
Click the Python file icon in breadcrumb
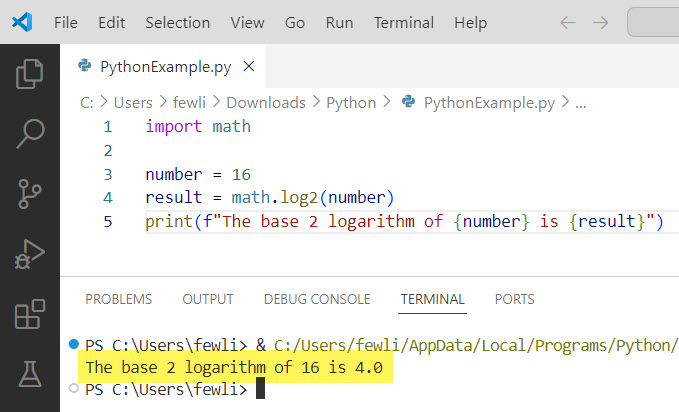point(408,101)
